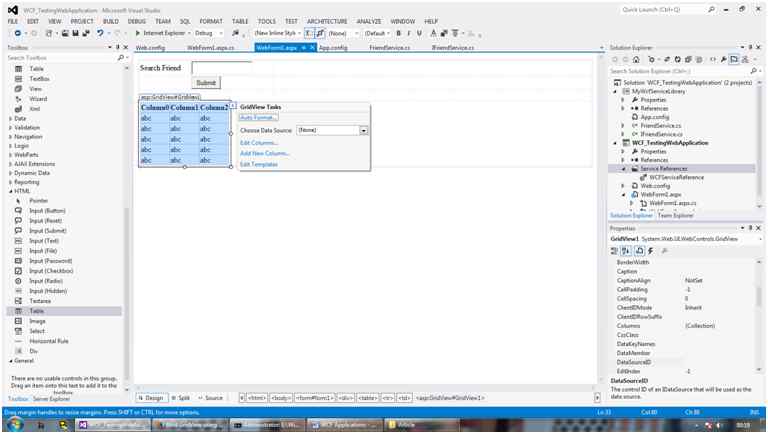Toggle GridView smart tag arrow
The width and height of the screenshot is (768, 434).
pos(233,106)
